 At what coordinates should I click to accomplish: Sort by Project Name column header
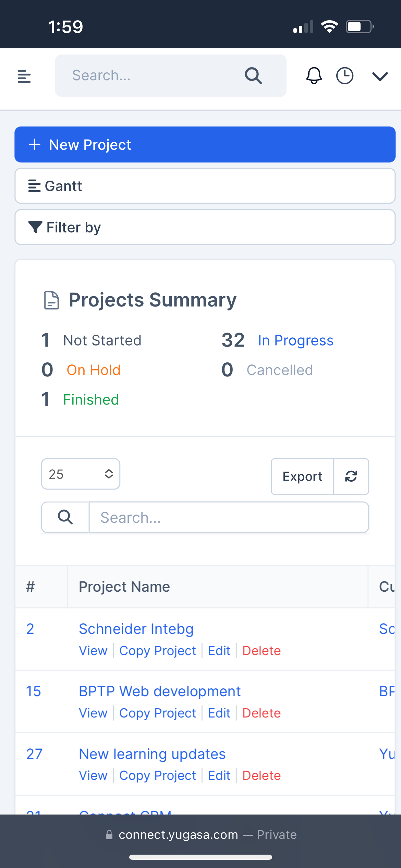(124, 587)
